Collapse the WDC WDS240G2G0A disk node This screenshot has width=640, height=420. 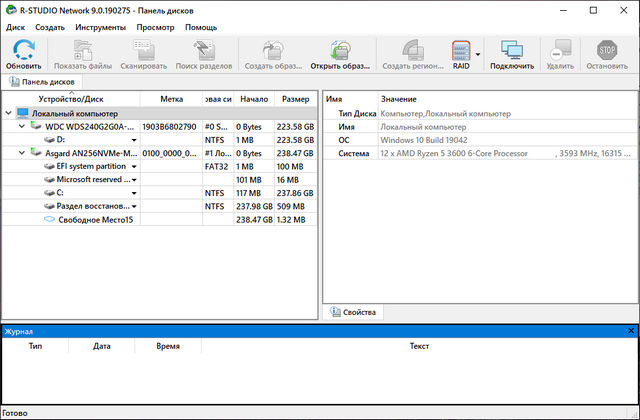coord(22,127)
